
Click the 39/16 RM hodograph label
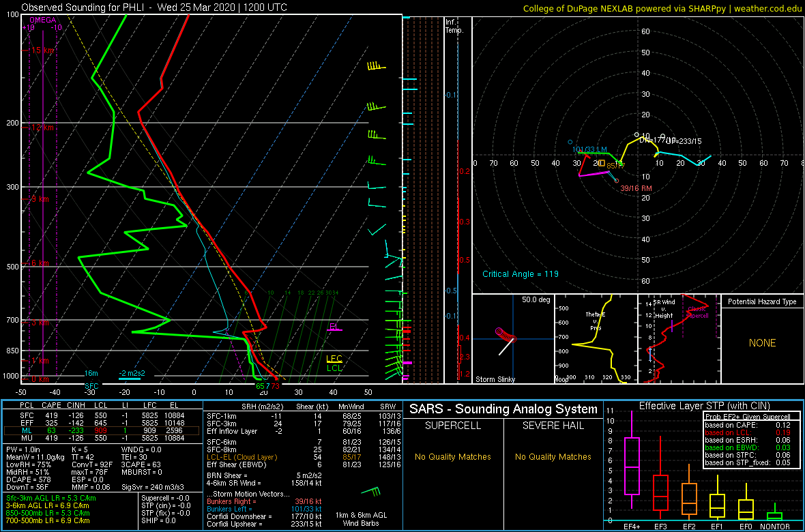point(636,188)
